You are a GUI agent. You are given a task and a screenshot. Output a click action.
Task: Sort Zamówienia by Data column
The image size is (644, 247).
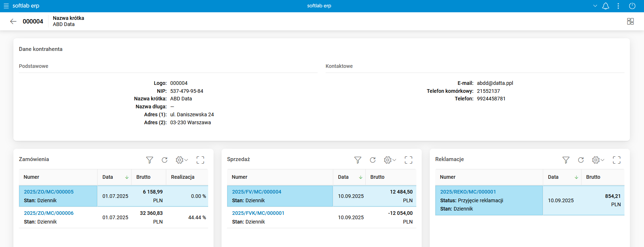pos(114,177)
